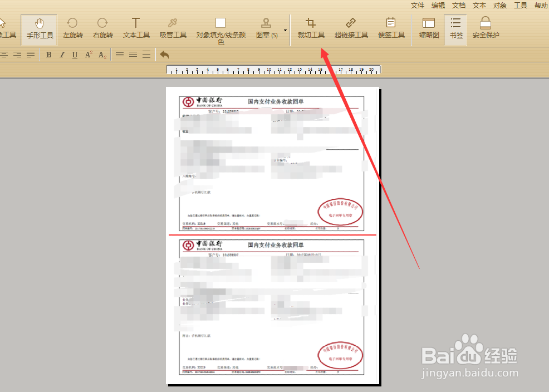
Task: Click the horizontal ruler above the page
Action: click(273, 70)
